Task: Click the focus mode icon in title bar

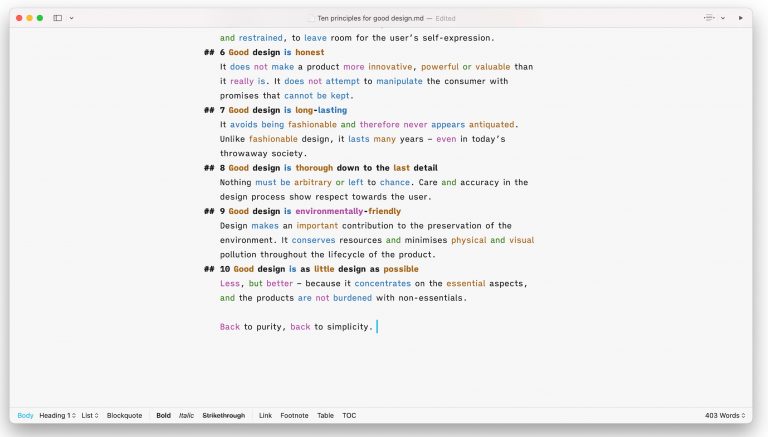Action: point(709,18)
